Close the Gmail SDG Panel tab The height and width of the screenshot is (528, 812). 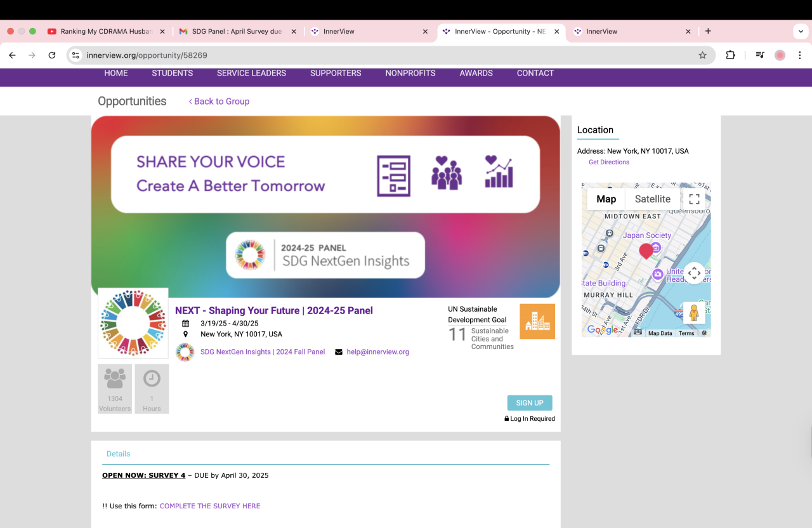click(294, 31)
